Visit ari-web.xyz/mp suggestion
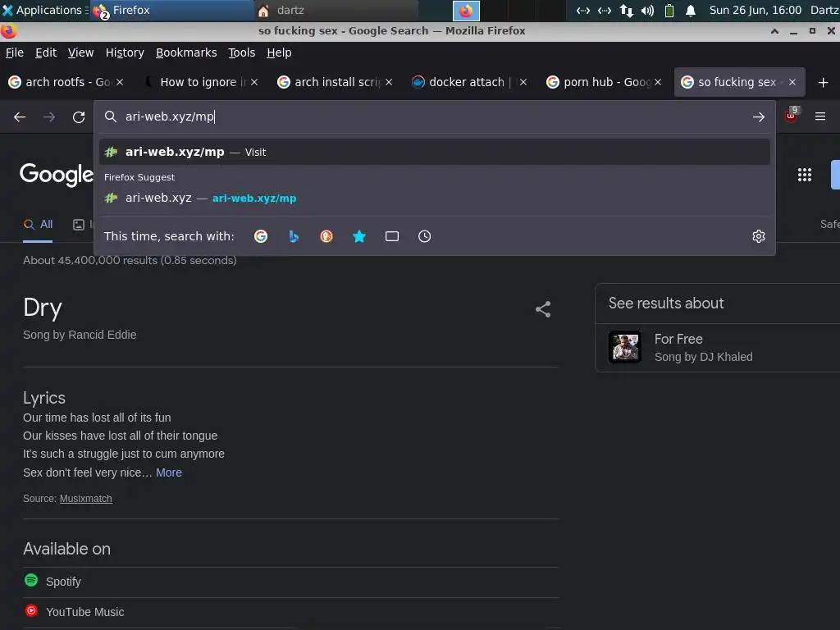This screenshot has height=630, width=840. pos(435,152)
